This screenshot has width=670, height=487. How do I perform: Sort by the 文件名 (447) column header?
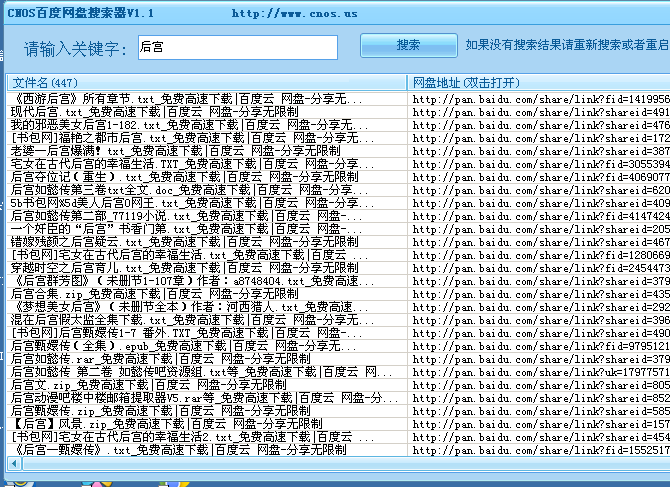(206, 82)
